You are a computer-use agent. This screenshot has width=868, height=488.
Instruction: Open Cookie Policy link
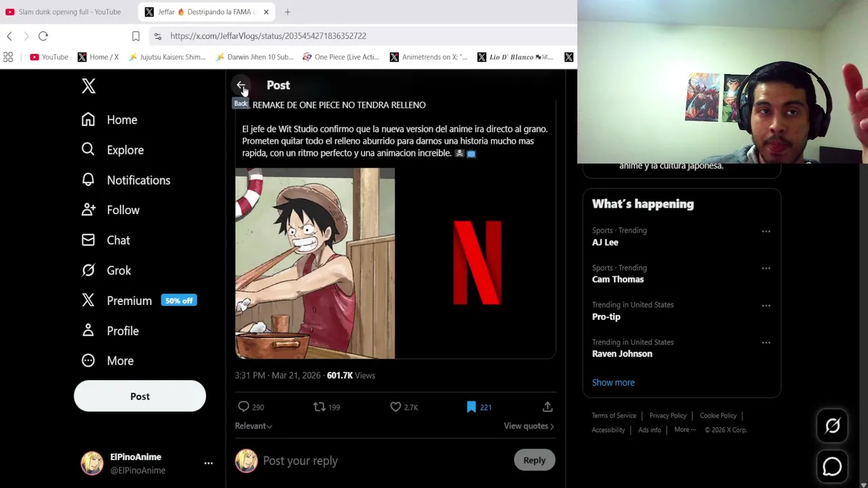click(718, 415)
